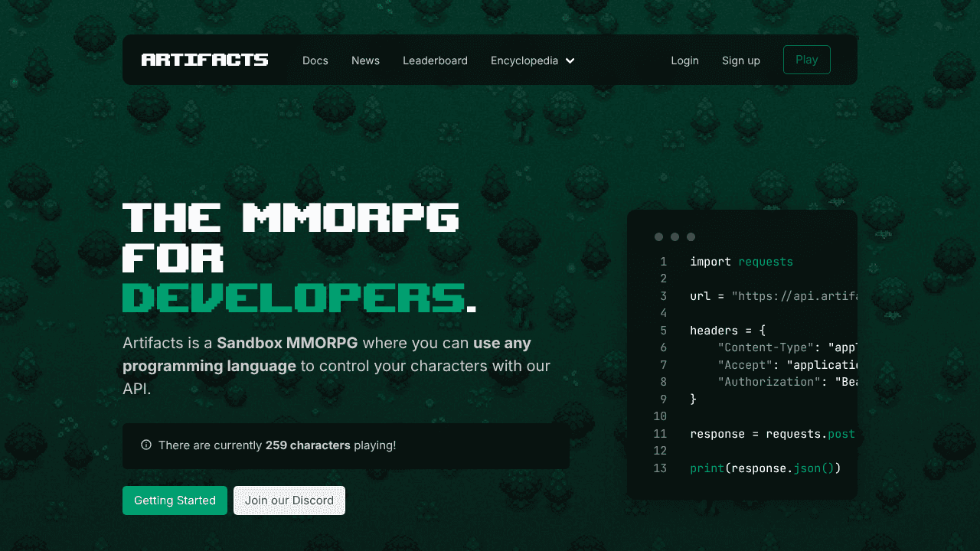
Task: Click the 'url =' code line
Action: click(x=772, y=296)
